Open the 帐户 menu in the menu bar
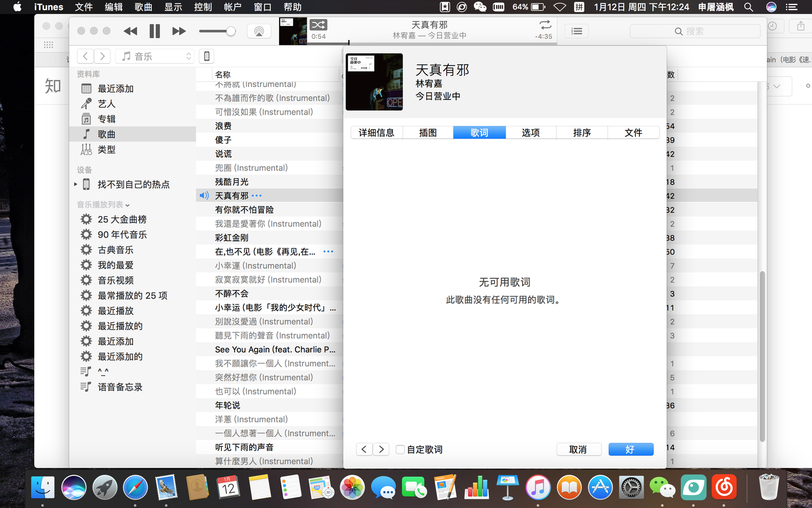Image resolution: width=812 pixels, height=508 pixels. [232, 7]
